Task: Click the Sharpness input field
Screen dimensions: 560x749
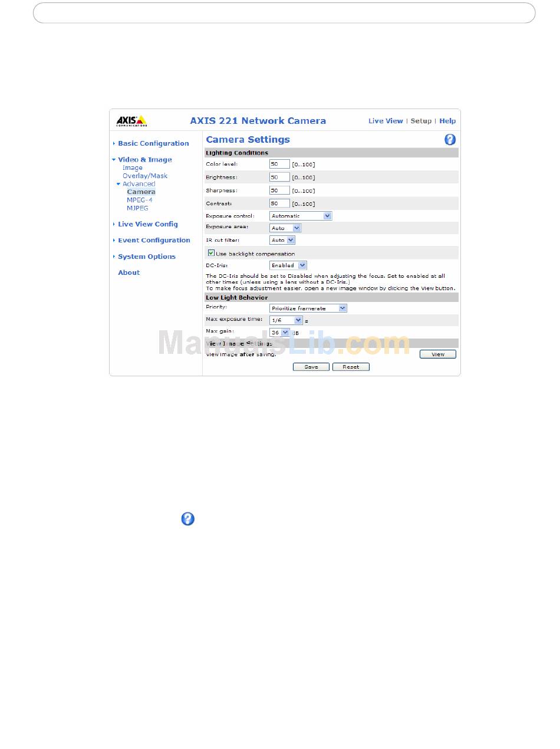Action: click(279, 190)
